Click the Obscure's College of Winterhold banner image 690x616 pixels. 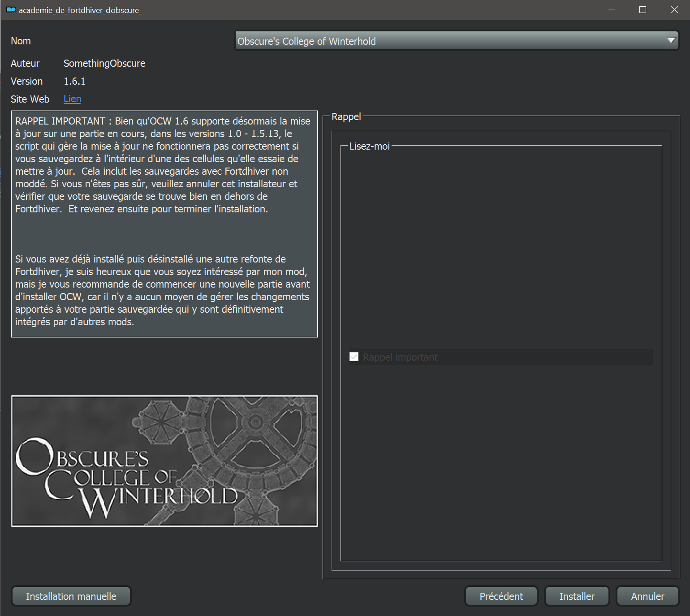(164, 461)
